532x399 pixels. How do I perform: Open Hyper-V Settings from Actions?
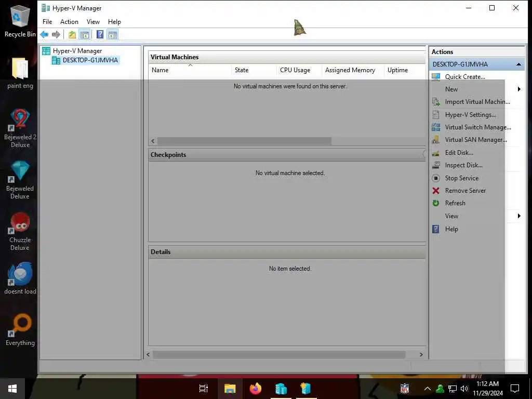coord(471,115)
